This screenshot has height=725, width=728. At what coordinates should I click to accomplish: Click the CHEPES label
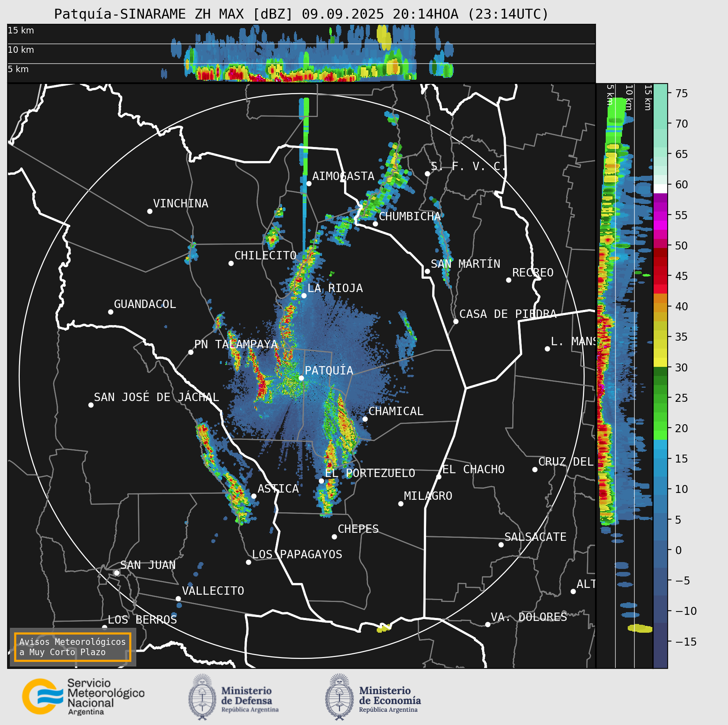[x=358, y=529]
